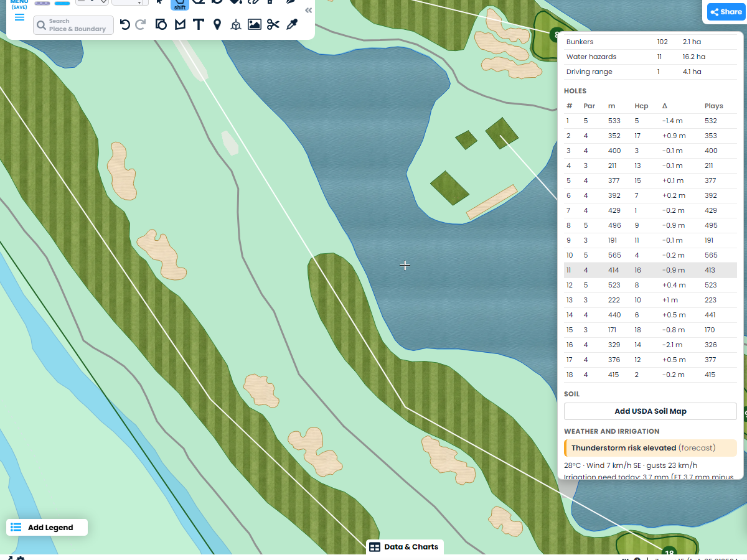Select the polyline M-shaped drawing tool

(x=180, y=24)
